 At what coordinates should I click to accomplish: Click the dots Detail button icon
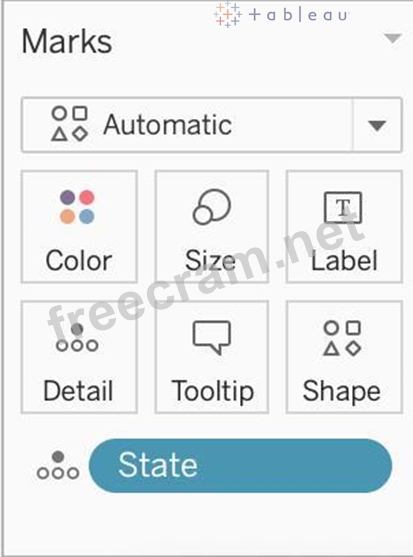click(77, 337)
